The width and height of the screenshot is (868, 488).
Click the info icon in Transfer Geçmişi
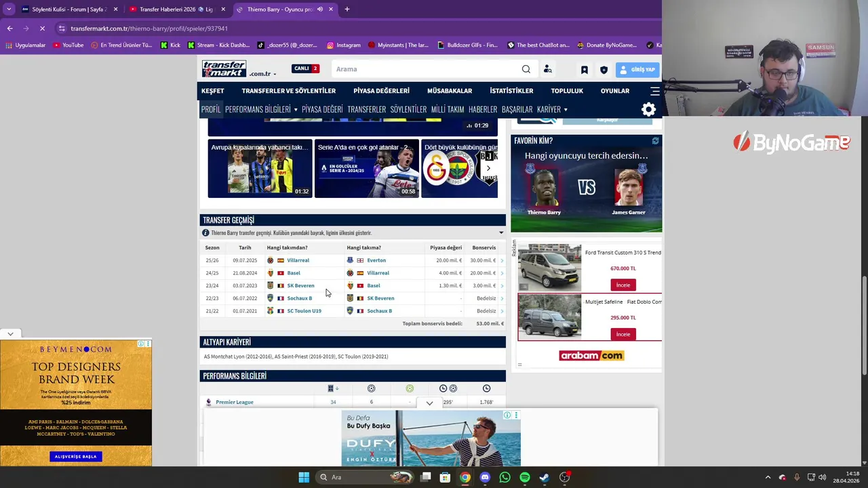[x=205, y=232]
